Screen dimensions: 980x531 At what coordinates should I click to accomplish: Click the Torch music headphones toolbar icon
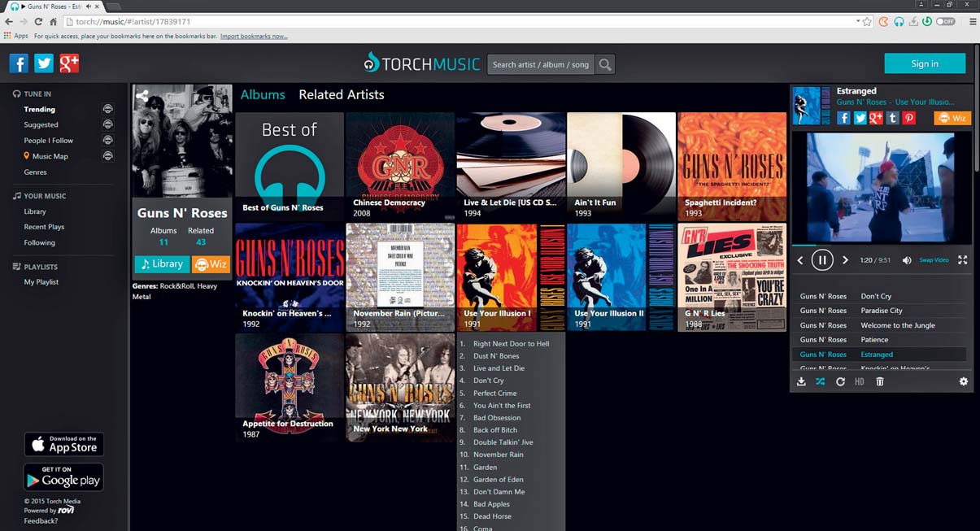click(899, 21)
